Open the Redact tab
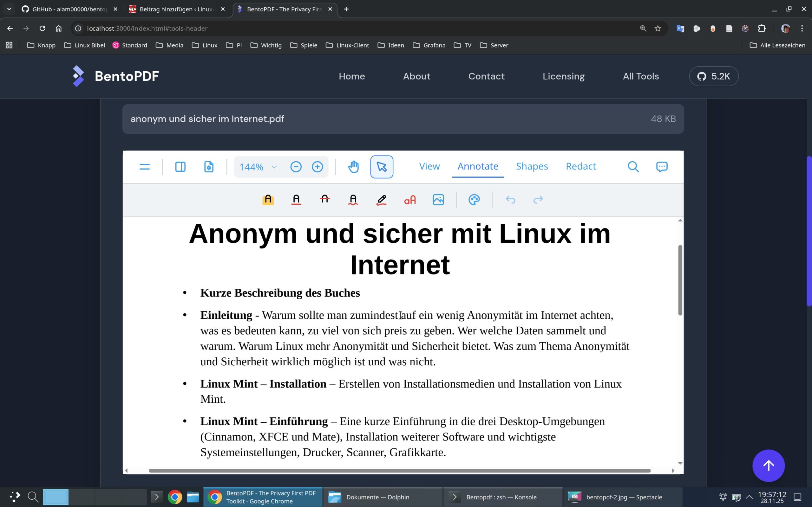Viewport: 812px width, 507px height. coord(580,166)
